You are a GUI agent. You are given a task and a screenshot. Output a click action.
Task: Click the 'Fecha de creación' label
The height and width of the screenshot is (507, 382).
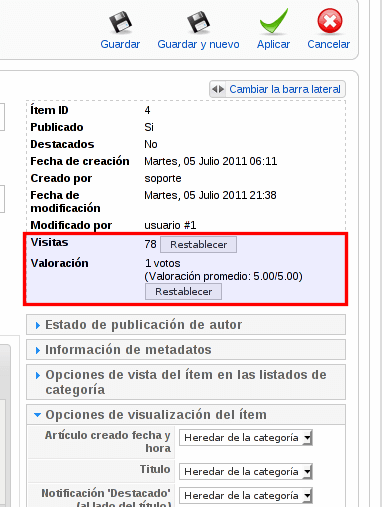point(80,161)
